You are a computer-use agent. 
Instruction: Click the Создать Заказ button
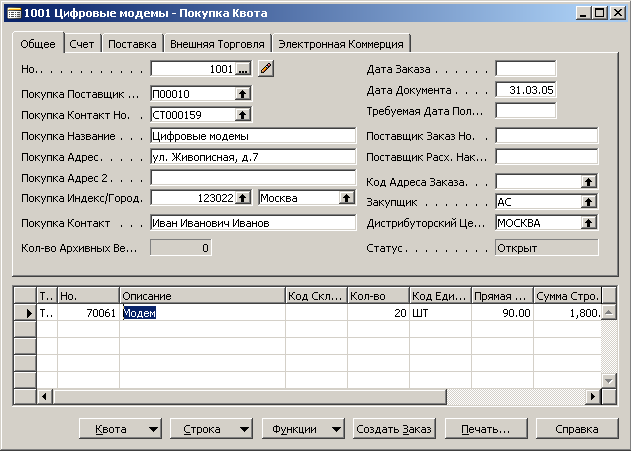(394, 429)
